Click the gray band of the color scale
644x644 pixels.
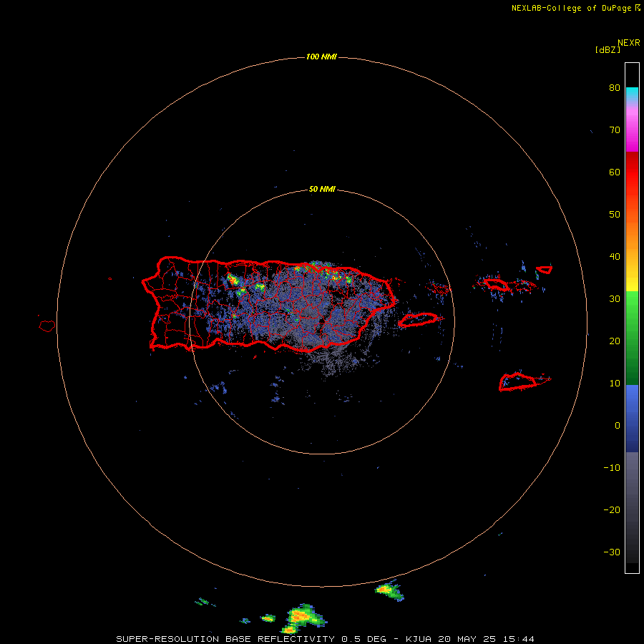[x=632, y=507]
